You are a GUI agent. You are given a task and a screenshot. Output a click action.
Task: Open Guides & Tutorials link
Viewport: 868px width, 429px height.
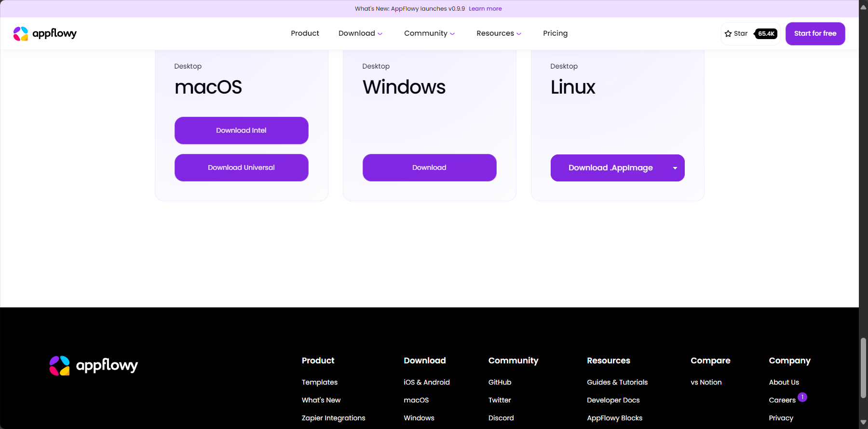(617, 382)
